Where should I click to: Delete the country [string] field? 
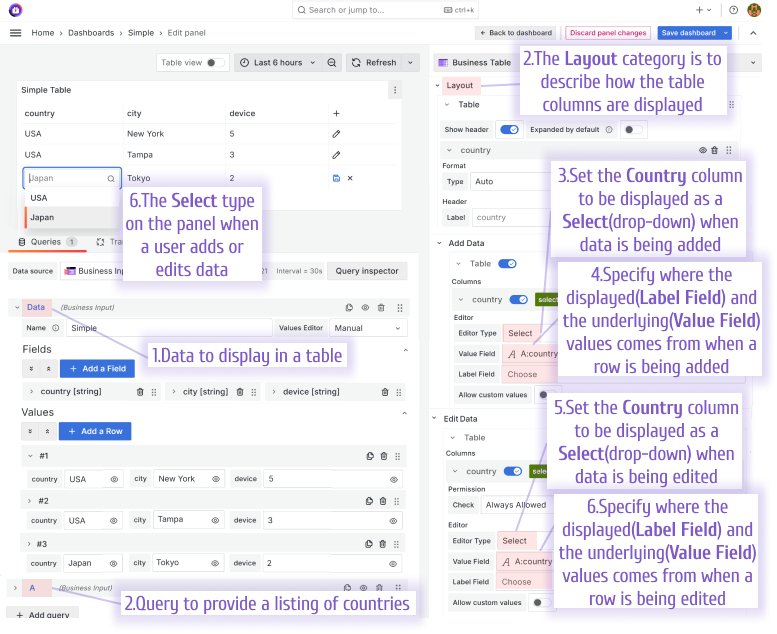coord(140,392)
